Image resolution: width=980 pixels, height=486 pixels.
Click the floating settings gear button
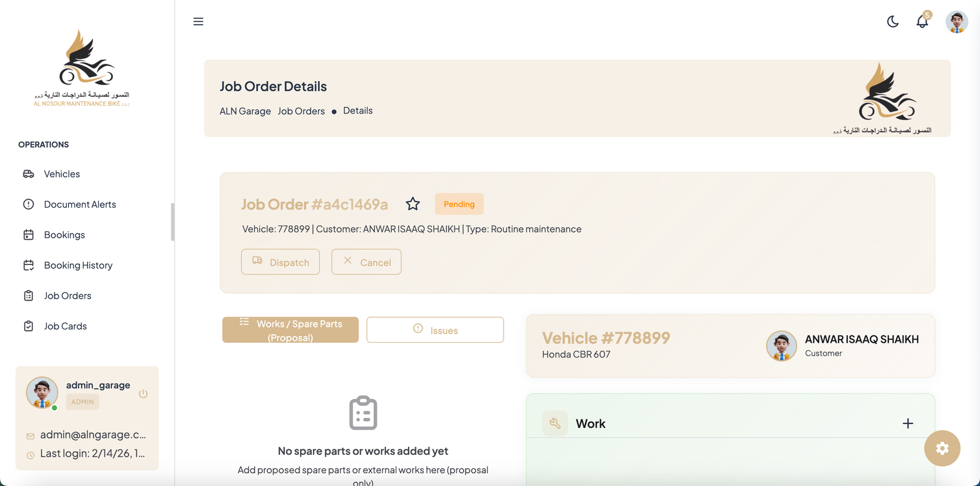coord(942,449)
